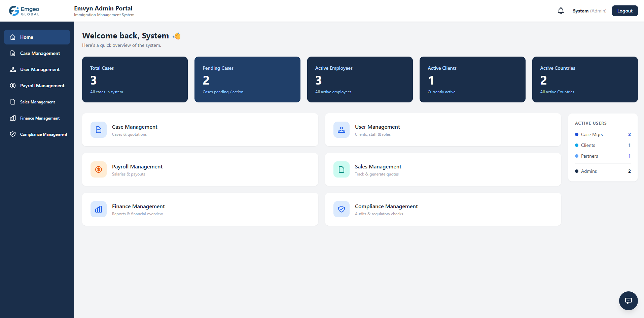Click the Compliance Management shield icon in sidebar
Screen dimensions: 644x318
[x=13, y=134]
